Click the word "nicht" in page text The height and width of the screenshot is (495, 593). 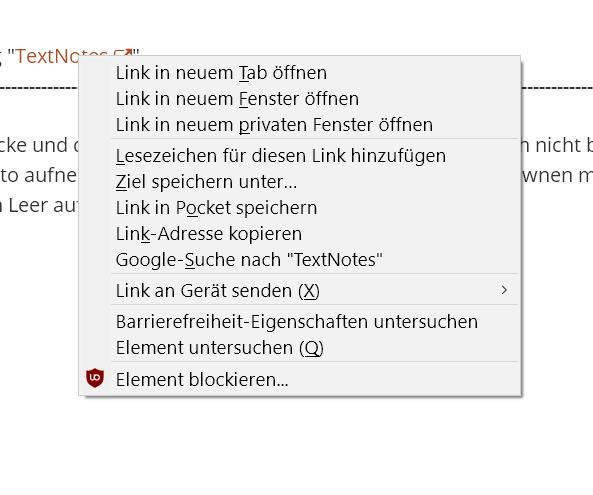tap(557, 145)
